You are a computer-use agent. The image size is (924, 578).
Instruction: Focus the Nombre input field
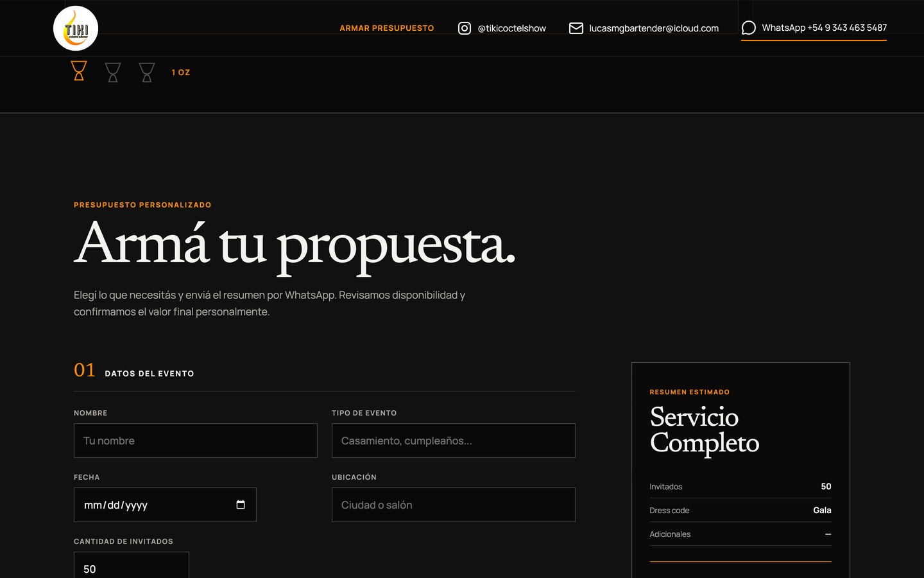click(196, 441)
